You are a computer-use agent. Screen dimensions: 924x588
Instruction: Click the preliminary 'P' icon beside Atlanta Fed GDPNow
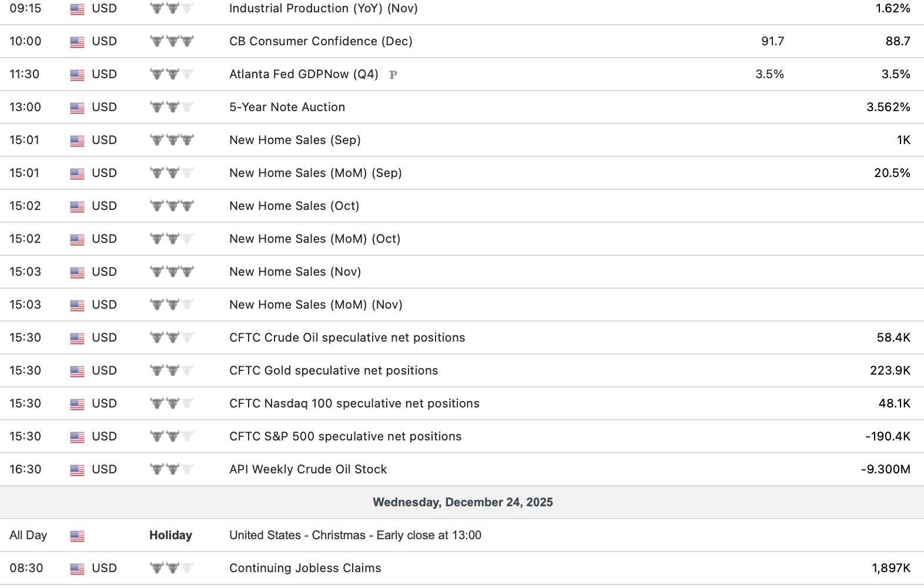[x=393, y=75]
